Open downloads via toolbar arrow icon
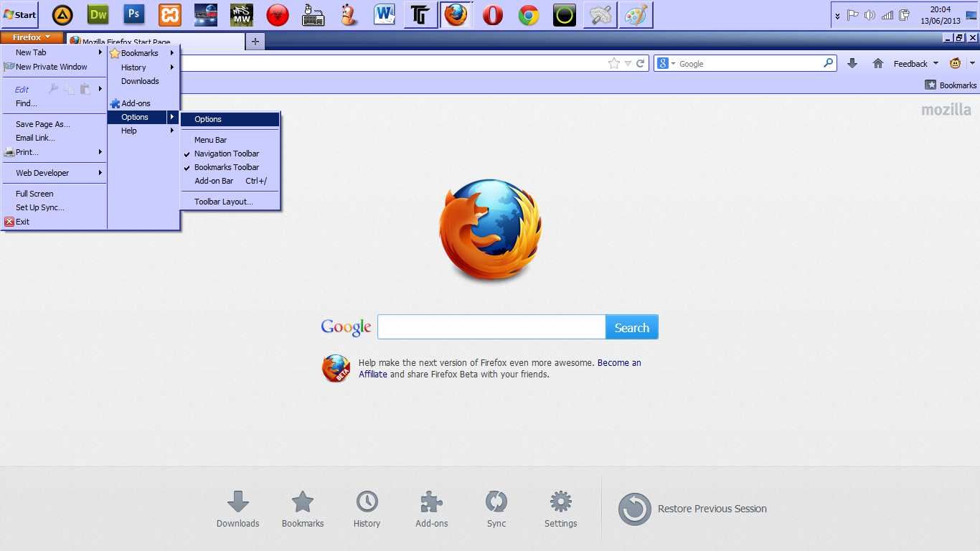The height and width of the screenshot is (551, 980). [x=852, y=63]
